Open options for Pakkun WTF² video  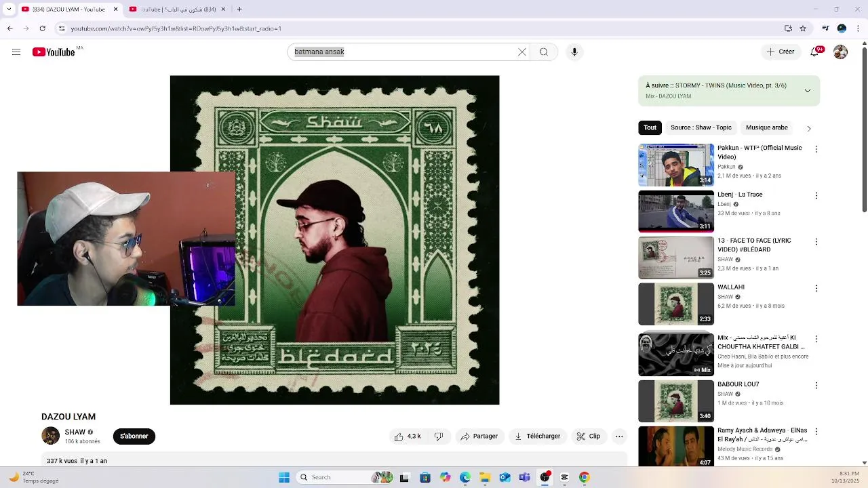click(816, 149)
